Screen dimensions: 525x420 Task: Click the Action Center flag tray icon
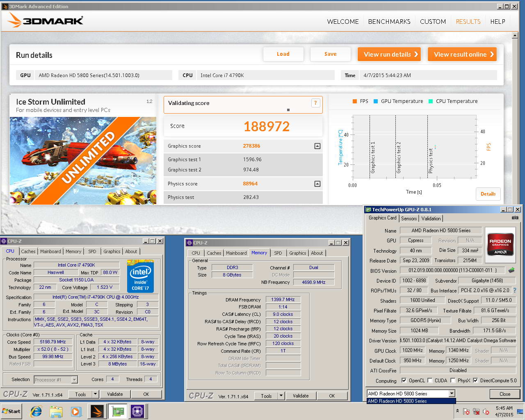tap(466, 411)
